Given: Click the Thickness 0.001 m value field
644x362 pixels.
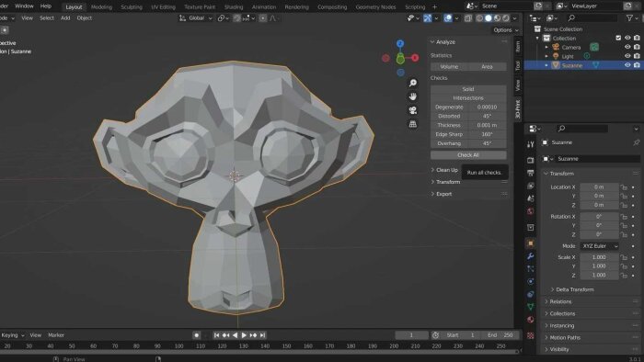Looking at the screenshot, I should (487, 125).
